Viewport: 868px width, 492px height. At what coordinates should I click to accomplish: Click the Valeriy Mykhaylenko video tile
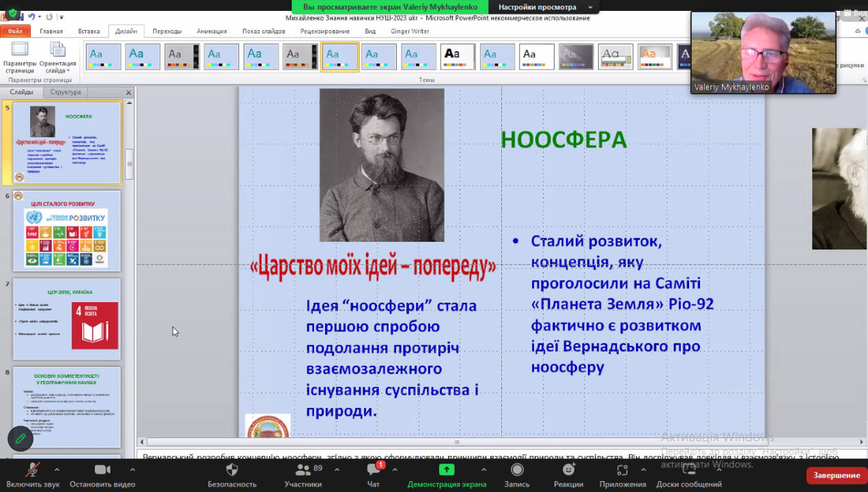click(764, 53)
